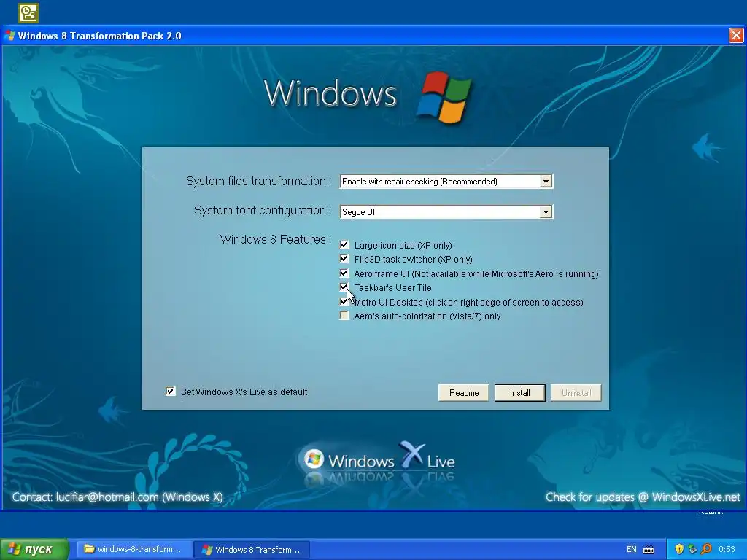
Task: Click EN language indicator in tray
Action: pos(632,549)
